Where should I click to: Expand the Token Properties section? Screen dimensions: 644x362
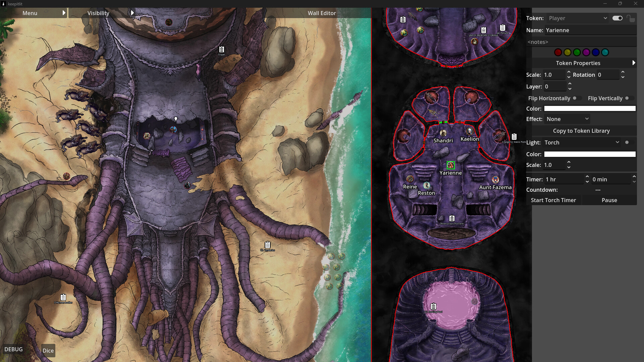click(578, 63)
